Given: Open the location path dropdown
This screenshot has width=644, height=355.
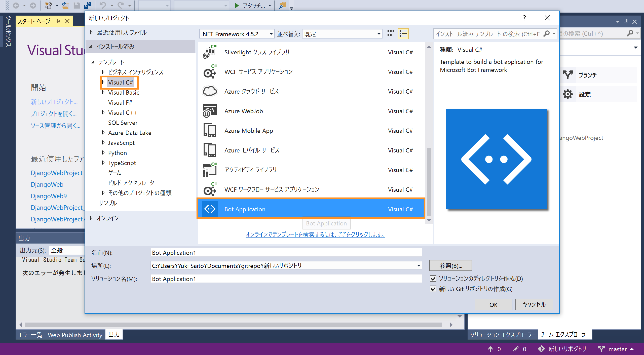Looking at the screenshot, I should point(419,266).
